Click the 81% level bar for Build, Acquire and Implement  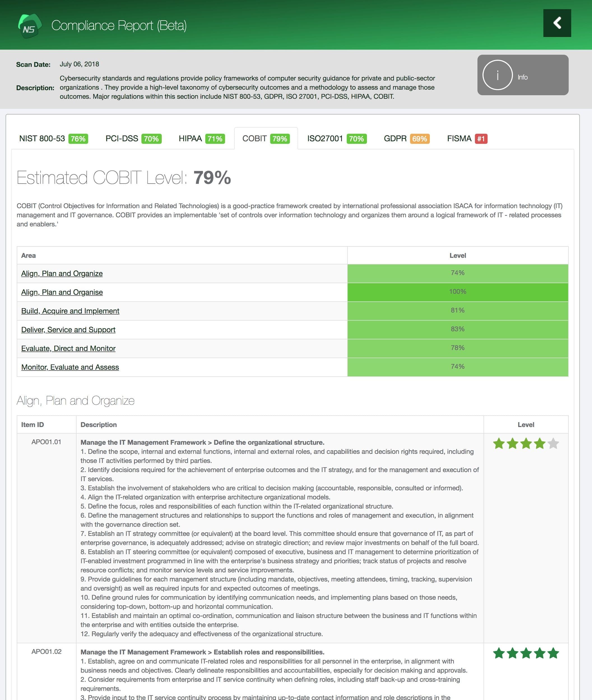pyautogui.click(x=458, y=311)
